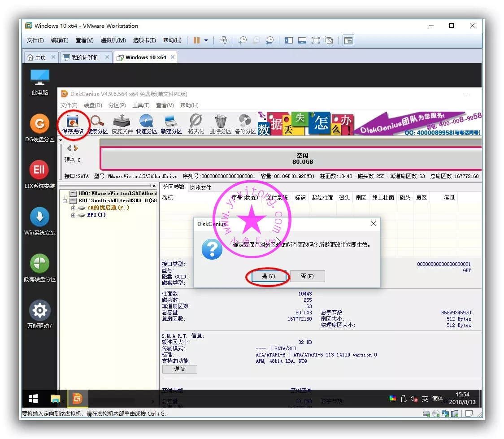
Task: Open the guest Windows Start button
Action: [33, 399]
